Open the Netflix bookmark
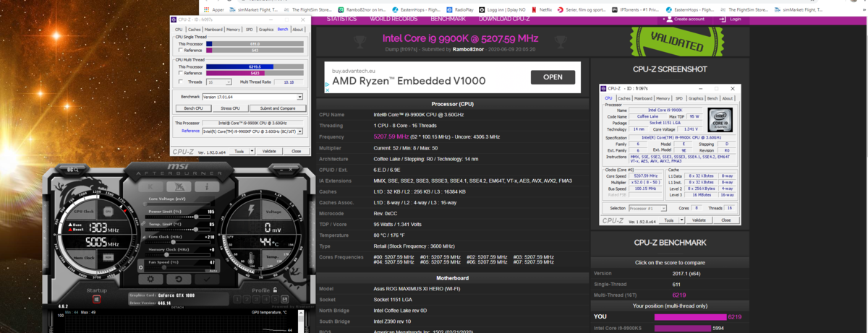This screenshot has width=868, height=333. click(542, 9)
